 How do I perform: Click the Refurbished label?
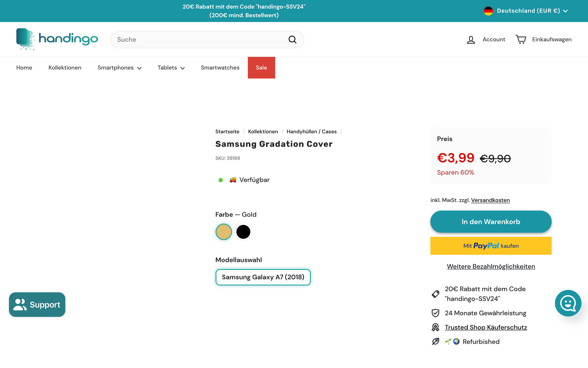click(x=481, y=342)
